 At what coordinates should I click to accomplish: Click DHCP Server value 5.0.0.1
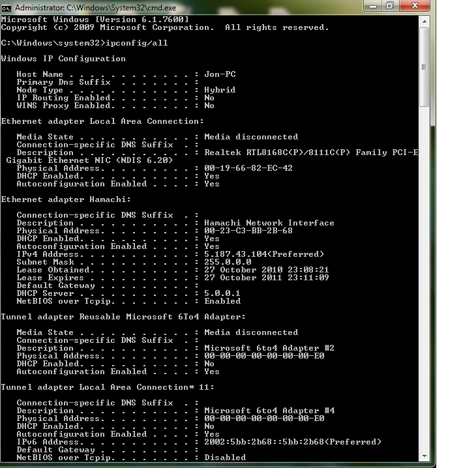222,293
